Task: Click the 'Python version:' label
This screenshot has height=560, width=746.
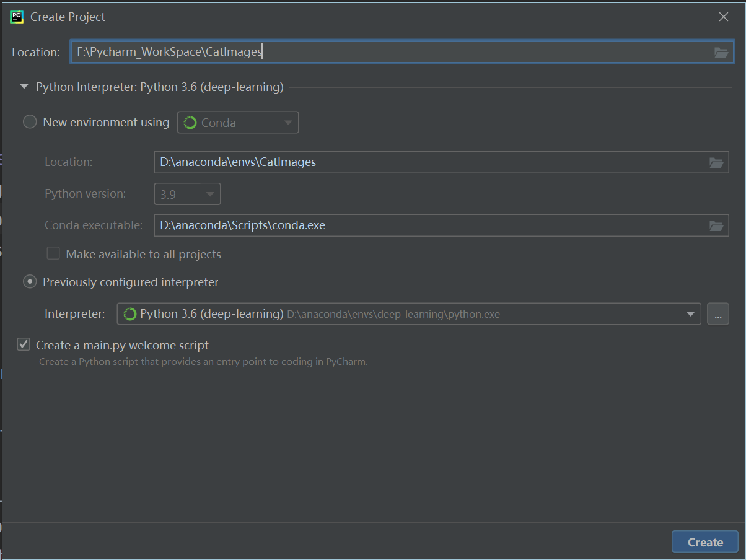Action: click(x=86, y=194)
